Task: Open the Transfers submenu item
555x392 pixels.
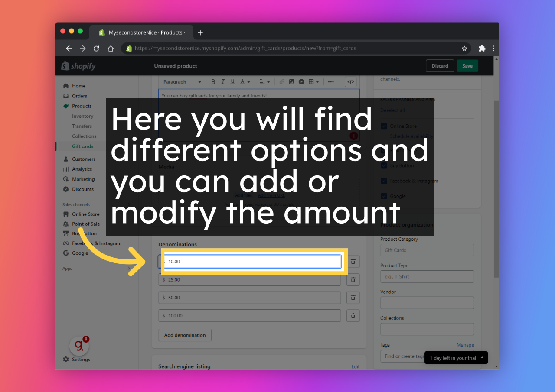Action: (x=82, y=126)
